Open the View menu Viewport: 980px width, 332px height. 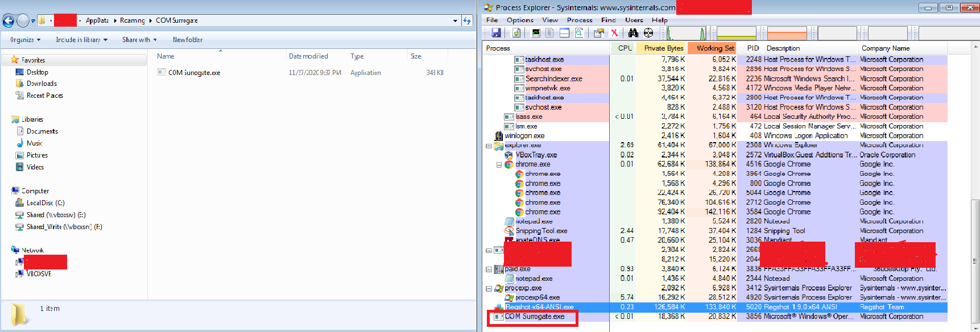coord(550,20)
